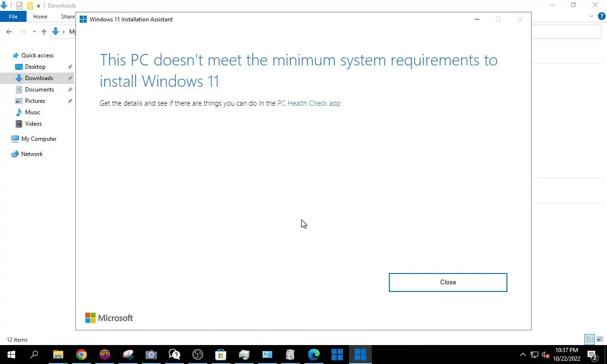Click the '12 items' status bar text
This screenshot has width=607, height=364.
pos(17,340)
